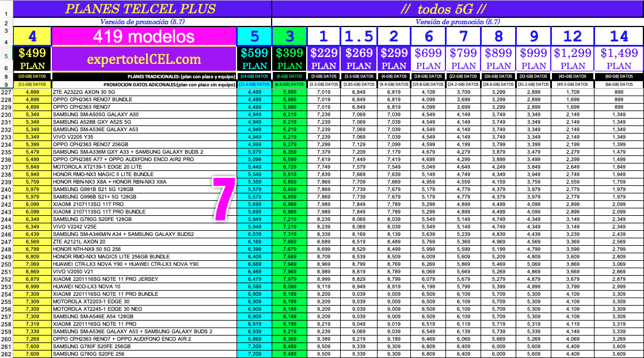
Task: Select XIAOMI 2201116SG NOTE 11 PRO JERSEY cell
Action: [144, 279]
